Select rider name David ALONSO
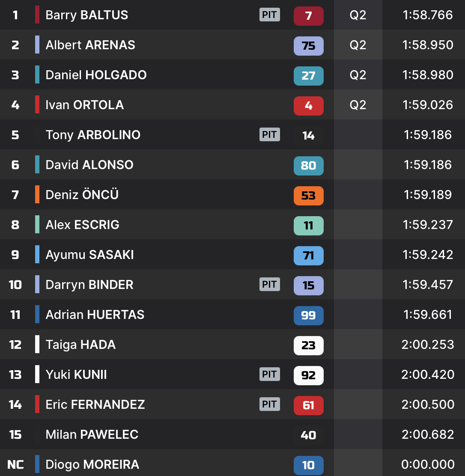 89,165
